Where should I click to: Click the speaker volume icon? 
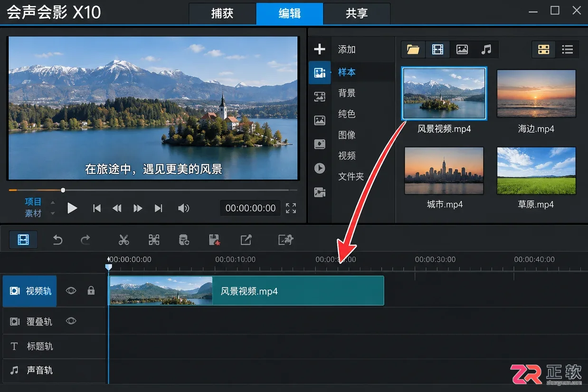183,208
